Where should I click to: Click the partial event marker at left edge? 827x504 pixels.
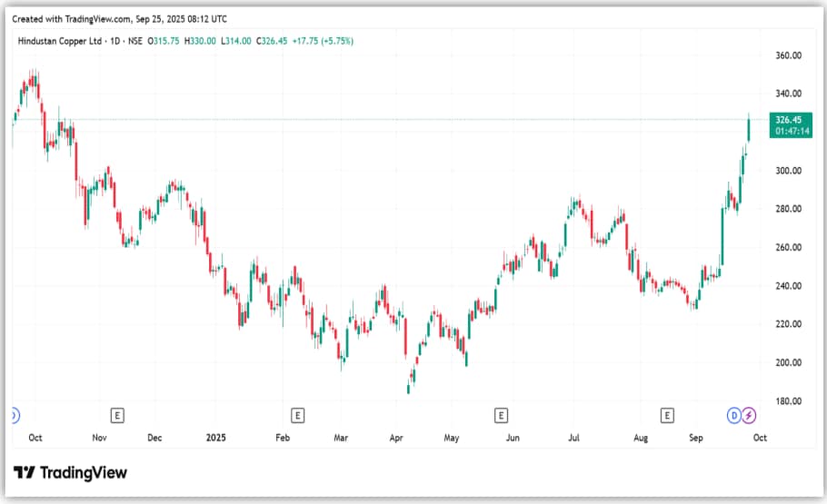click(x=14, y=415)
